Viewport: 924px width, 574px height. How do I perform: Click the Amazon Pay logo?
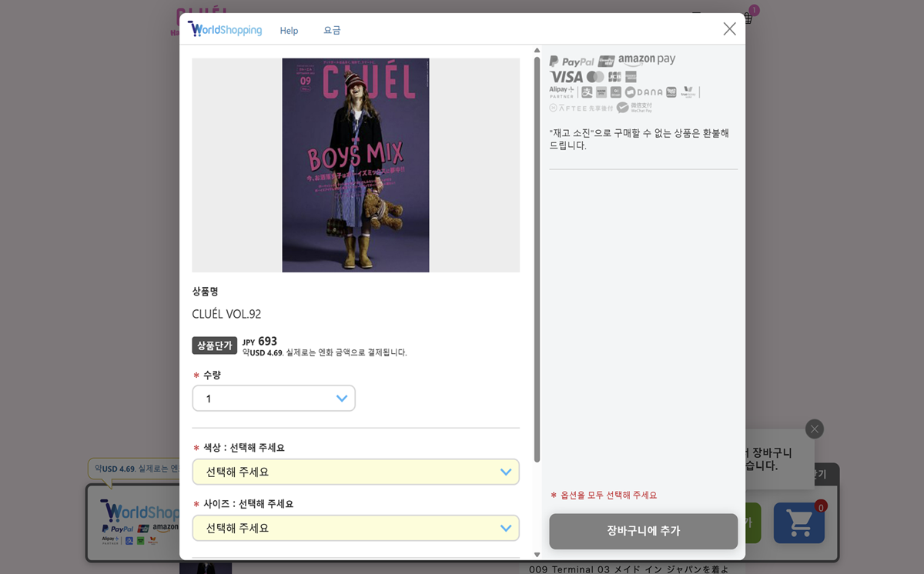point(647,59)
